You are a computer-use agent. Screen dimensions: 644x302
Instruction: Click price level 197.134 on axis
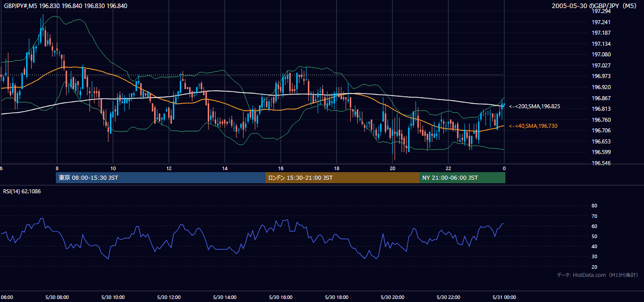601,44
